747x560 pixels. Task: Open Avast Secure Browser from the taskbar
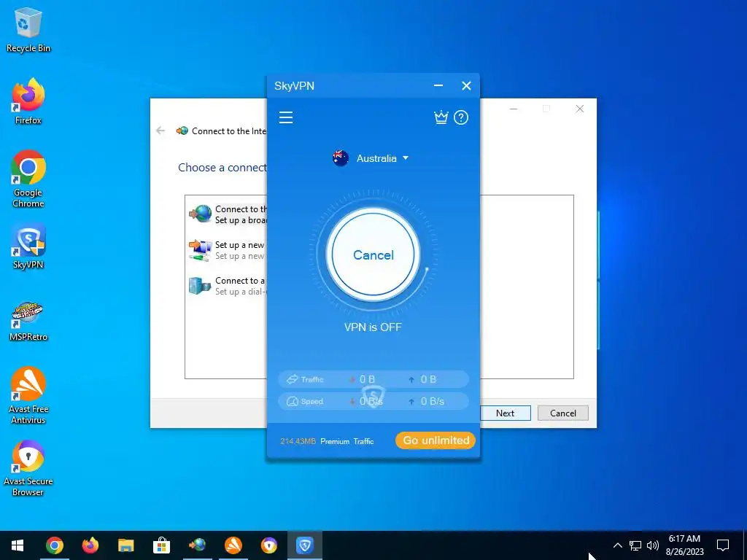[x=268, y=545]
